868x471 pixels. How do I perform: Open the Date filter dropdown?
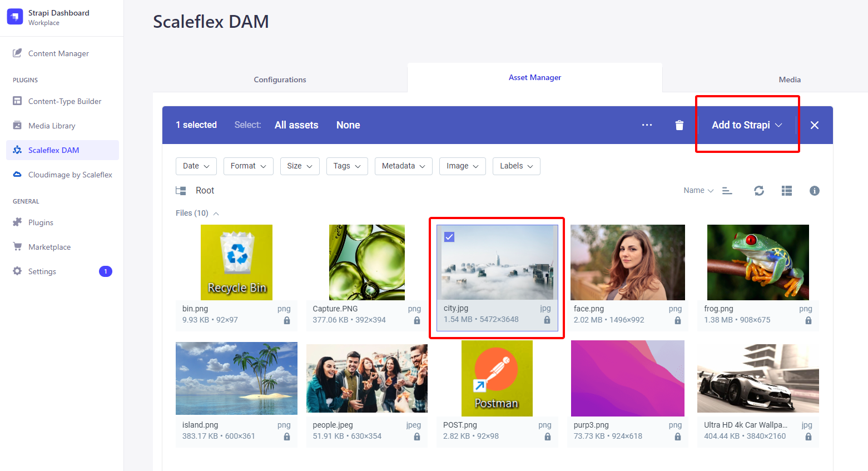(x=196, y=166)
